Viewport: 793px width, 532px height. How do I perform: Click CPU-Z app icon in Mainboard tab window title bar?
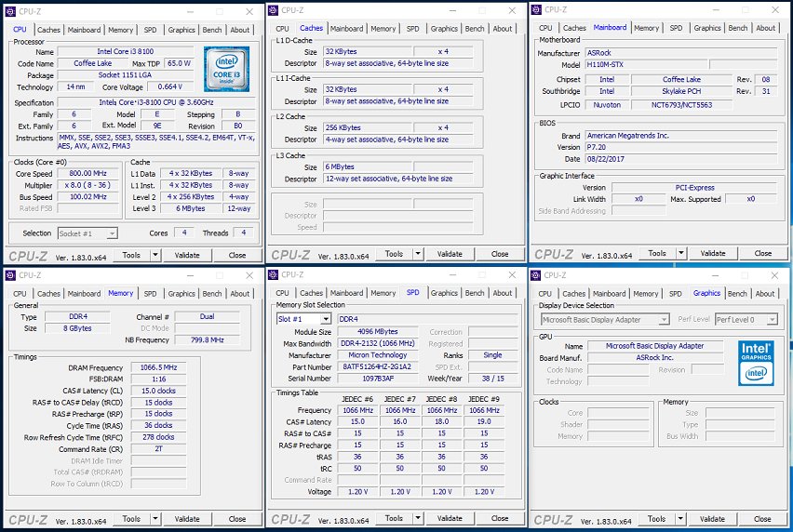(x=536, y=9)
